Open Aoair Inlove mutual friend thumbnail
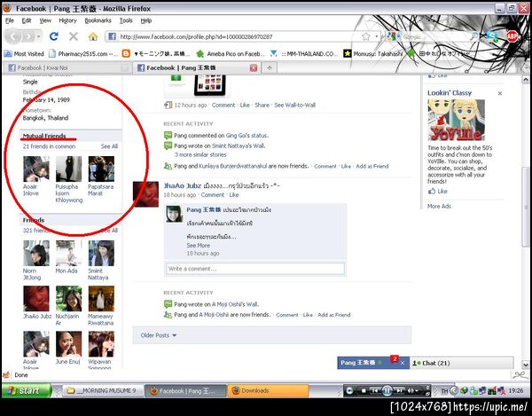Viewport: 532px width, 416px height. pos(36,169)
